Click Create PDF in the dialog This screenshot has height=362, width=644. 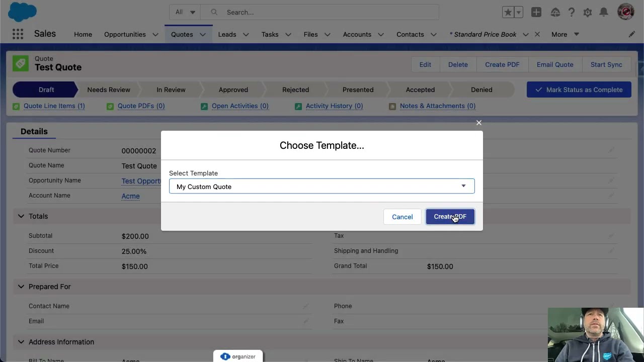(450, 217)
